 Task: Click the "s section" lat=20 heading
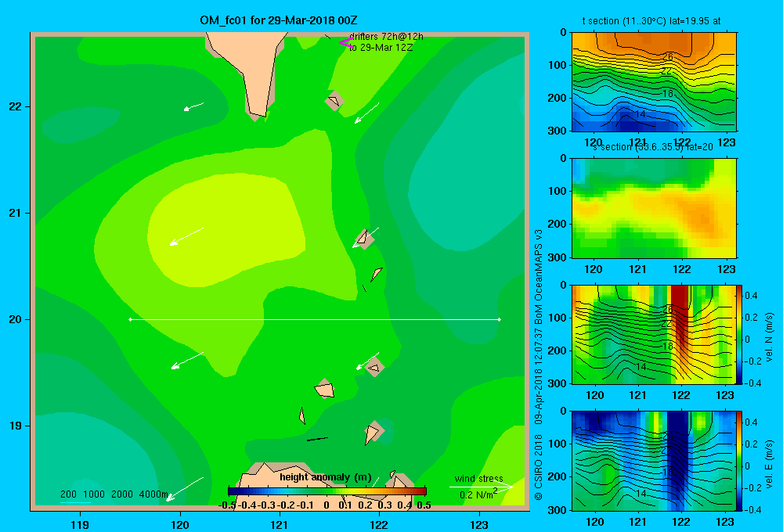tap(653, 147)
